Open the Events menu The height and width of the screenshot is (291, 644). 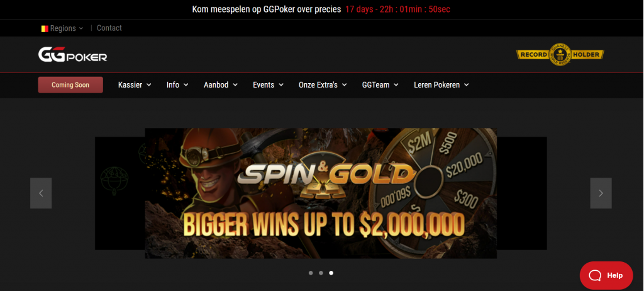click(268, 85)
